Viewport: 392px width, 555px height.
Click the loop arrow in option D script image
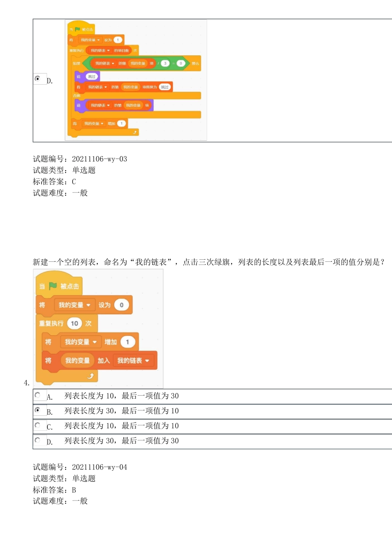[135, 132]
